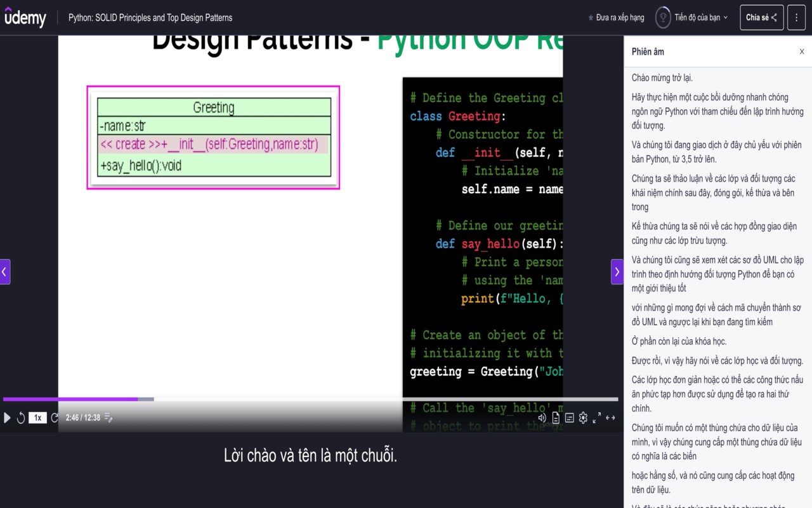The height and width of the screenshot is (508, 812).
Task: Open the three-dot more options menu
Action: click(796, 18)
